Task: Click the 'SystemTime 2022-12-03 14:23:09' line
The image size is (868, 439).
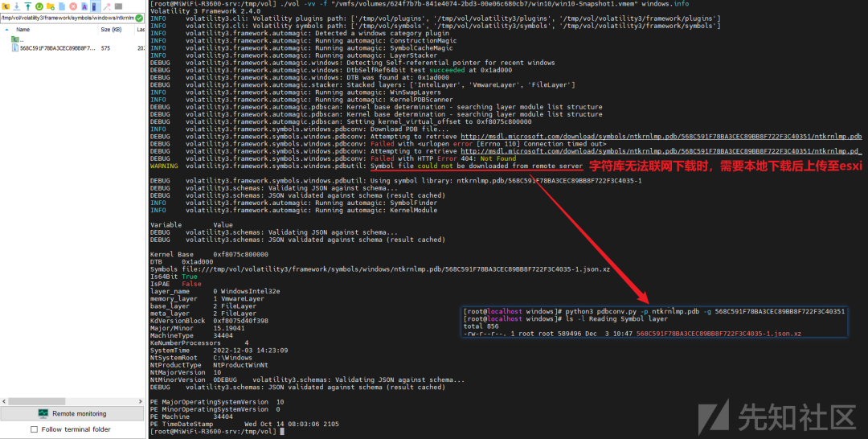Action: coord(219,351)
